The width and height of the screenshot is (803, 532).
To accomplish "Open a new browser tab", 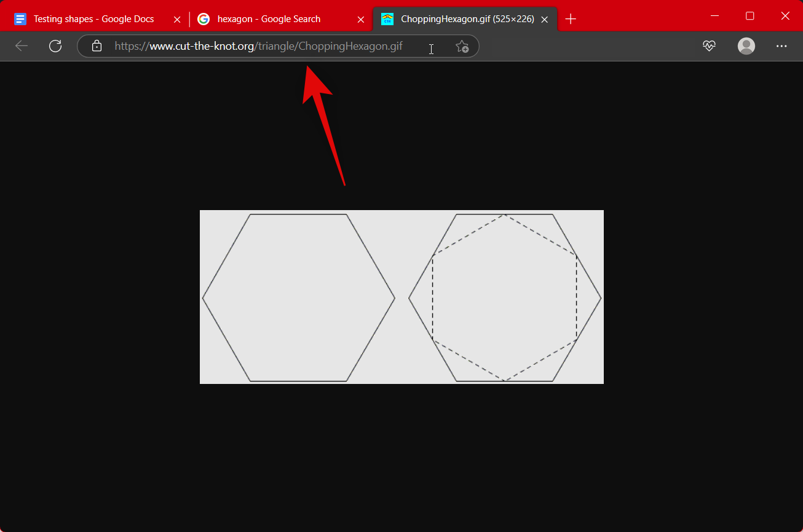I will point(571,19).
